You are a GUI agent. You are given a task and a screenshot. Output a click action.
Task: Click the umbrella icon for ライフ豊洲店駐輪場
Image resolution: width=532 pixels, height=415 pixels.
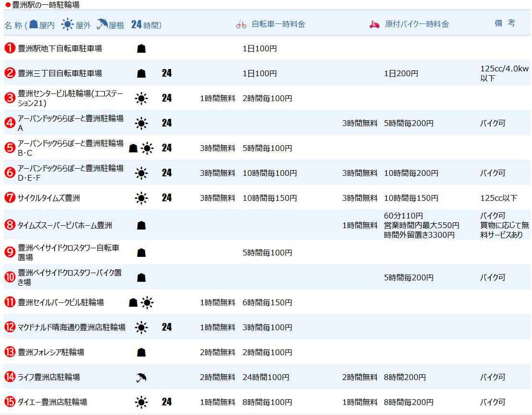141,378
